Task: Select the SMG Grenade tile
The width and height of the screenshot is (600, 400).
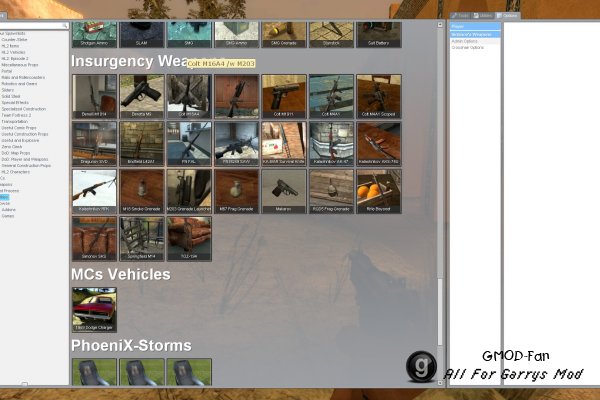Action: pos(284,34)
